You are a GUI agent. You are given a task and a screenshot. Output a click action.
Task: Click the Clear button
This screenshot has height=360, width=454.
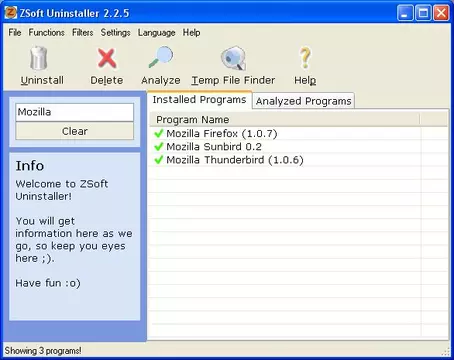tap(75, 131)
